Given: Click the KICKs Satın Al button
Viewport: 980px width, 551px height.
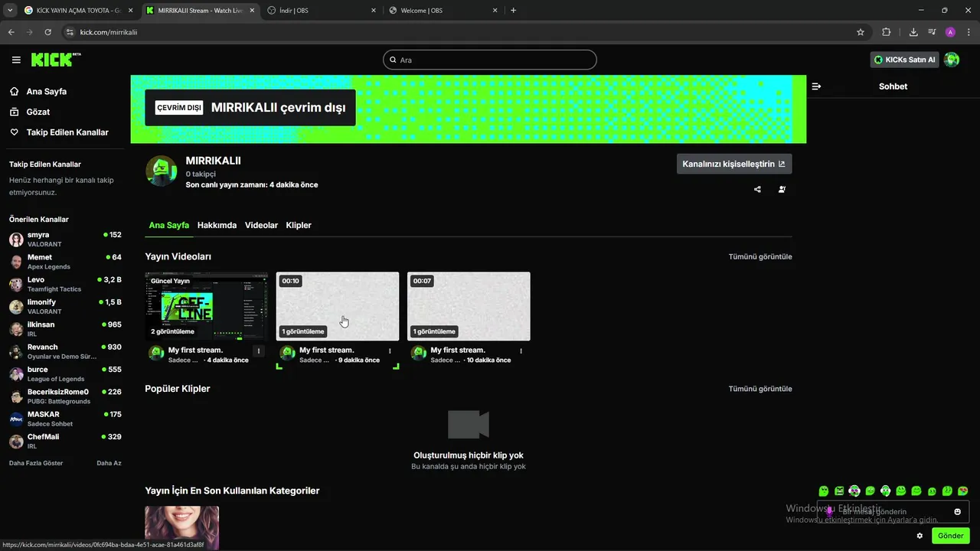Looking at the screenshot, I should [x=904, y=60].
